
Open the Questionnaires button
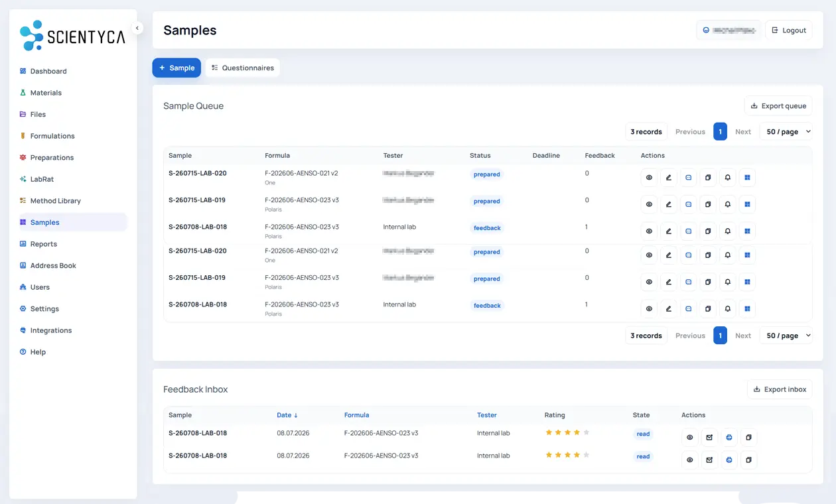tap(242, 68)
